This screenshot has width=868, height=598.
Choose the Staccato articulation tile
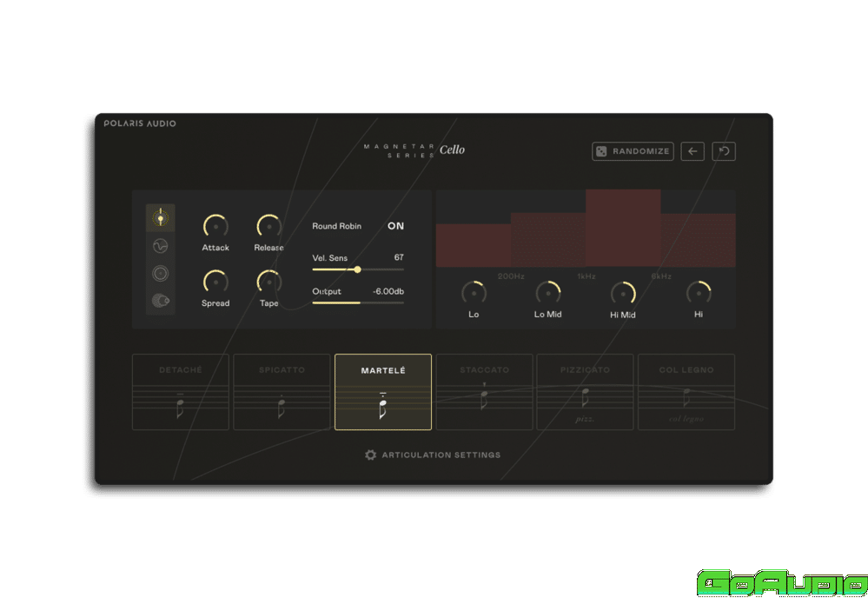[x=484, y=392]
